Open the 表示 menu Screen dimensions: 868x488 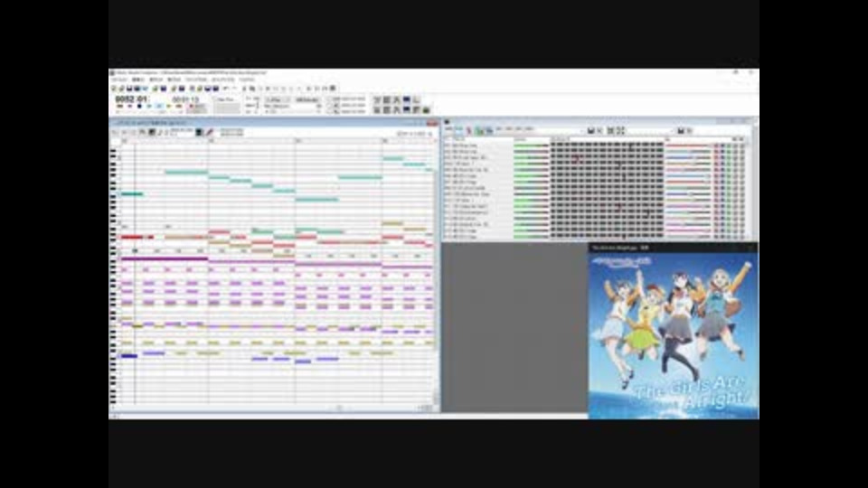click(x=156, y=80)
